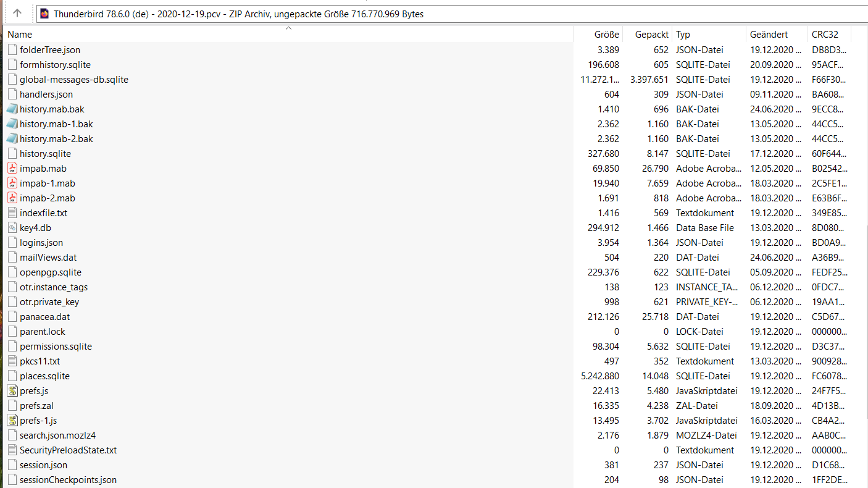Click the panacea.dat file icon
The width and height of the screenshot is (868, 488).
12,317
